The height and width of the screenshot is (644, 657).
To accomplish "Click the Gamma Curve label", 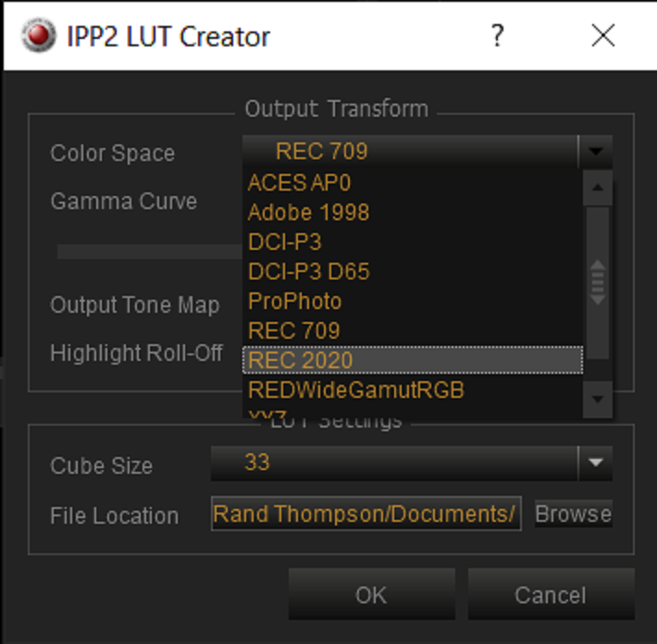I will (x=124, y=202).
